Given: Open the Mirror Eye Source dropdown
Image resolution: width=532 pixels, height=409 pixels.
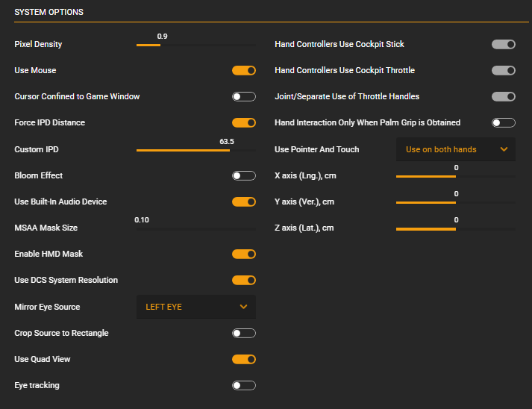Looking at the screenshot, I should click(196, 307).
